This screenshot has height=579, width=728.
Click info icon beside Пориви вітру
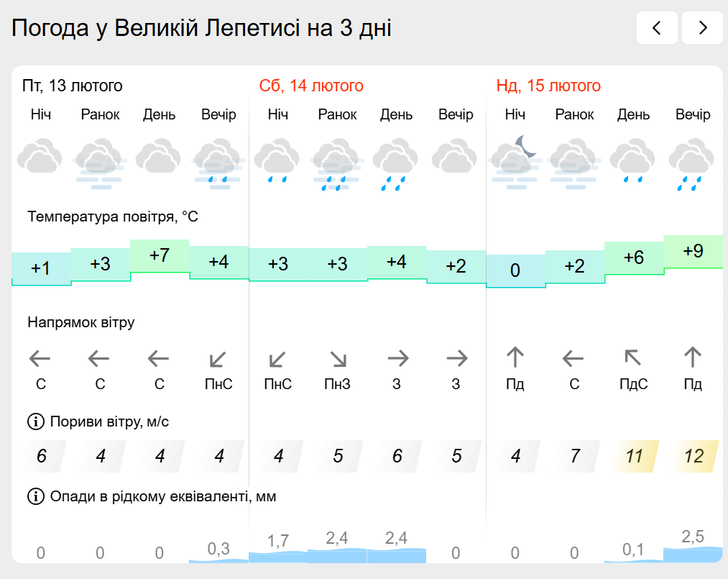(x=34, y=421)
